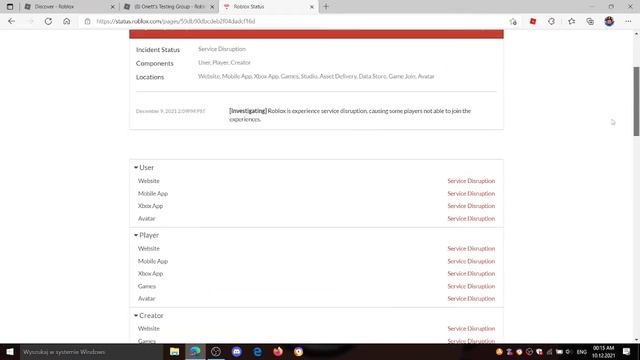640x360 pixels.
Task: Click the Components label
Action: (x=154, y=63)
